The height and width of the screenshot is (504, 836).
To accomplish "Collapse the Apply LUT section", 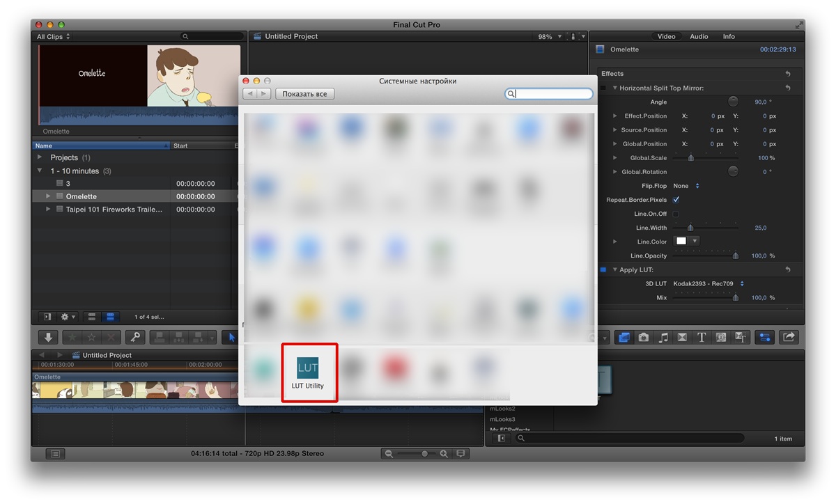I will pyautogui.click(x=614, y=269).
